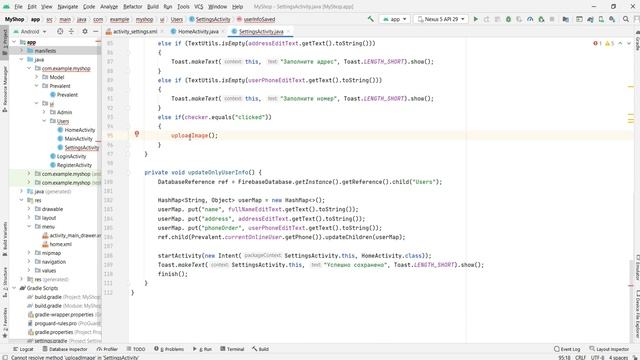The height and width of the screenshot is (360, 640).
Task: Open the VCS menu
Action: pos(198,7)
